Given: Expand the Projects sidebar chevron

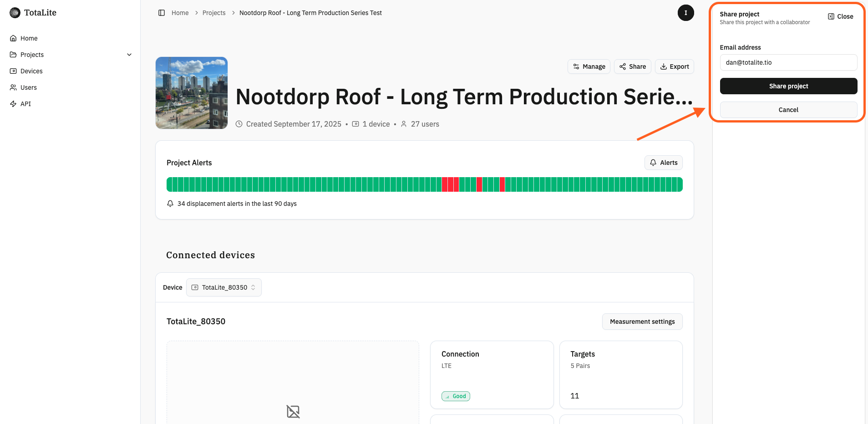Looking at the screenshot, I should click(x=129, y=55).
